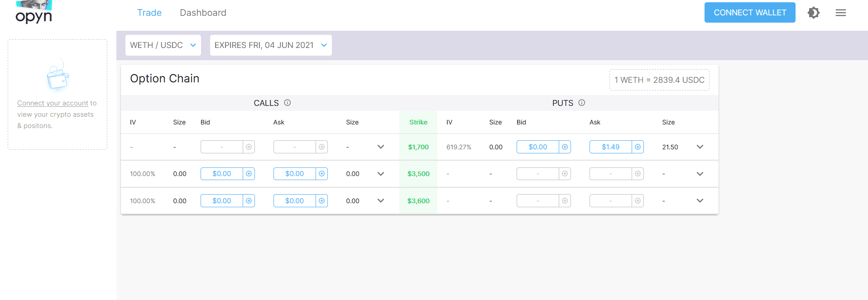Toggle dark mode theme icon
This screenshot has height=300, width=868.
point(813,13)
